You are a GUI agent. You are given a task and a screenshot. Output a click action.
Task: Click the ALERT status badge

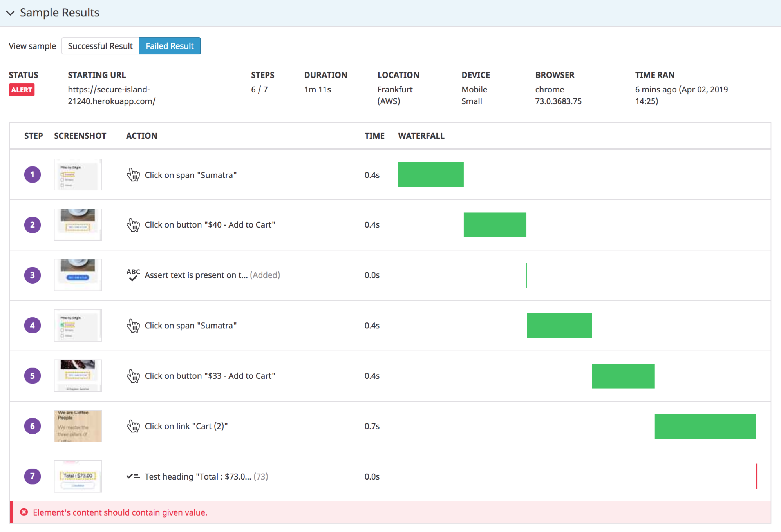click(x=22, y=90)
